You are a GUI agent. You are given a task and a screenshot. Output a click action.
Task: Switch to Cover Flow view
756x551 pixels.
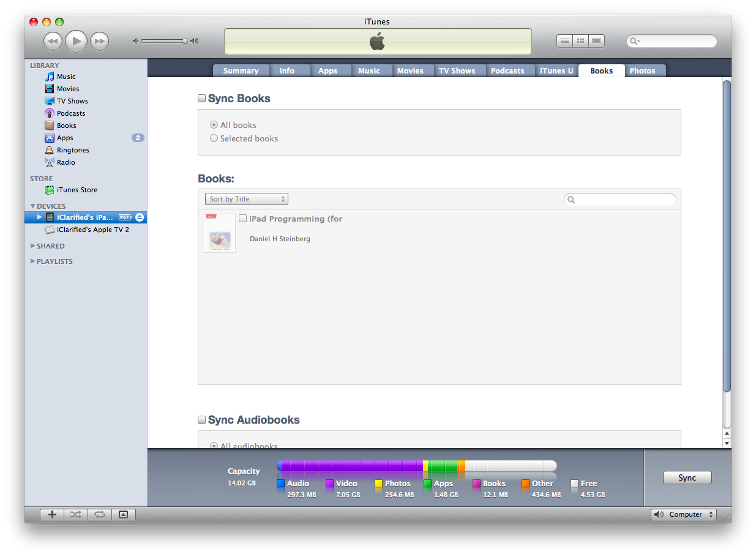(597, 41)
